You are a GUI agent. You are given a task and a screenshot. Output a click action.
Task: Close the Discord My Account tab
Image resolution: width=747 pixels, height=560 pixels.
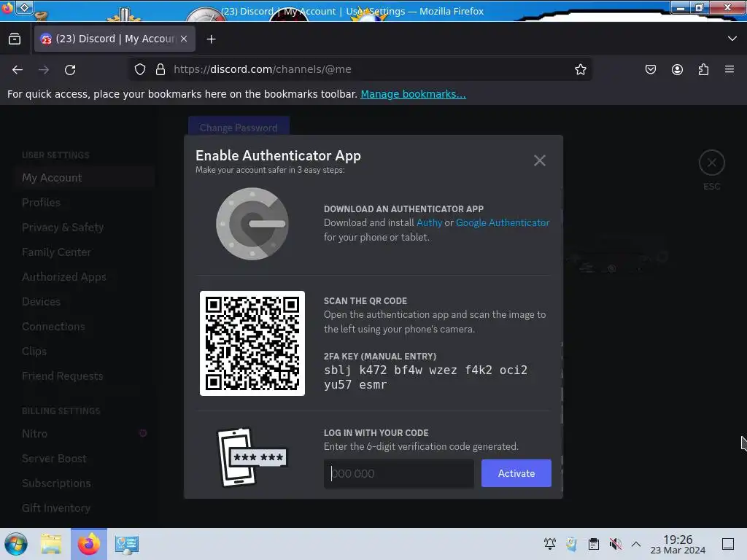(184, 39)
